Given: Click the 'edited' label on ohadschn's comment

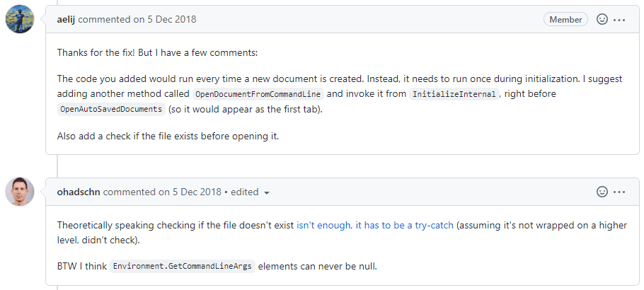Looking at the screenshot, I should pos(244,192).
